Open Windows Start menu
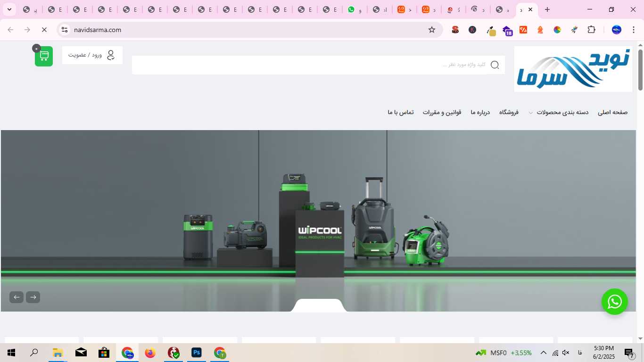 tap(11, 353)
